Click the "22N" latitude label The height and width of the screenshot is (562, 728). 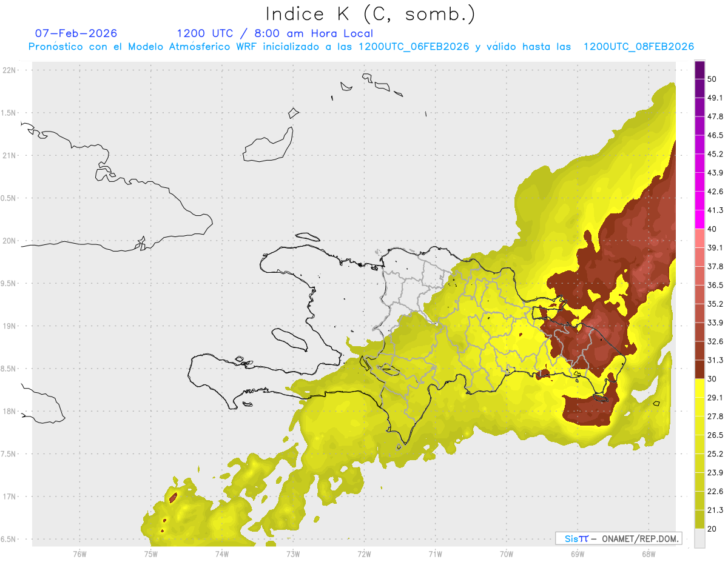[10, 70]
